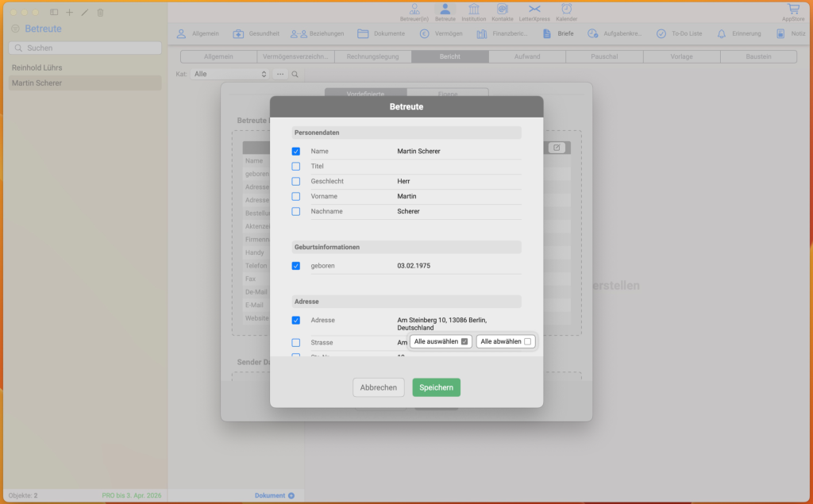Image resolution: width=813 pixels, height=504 pixels.
Task: Click the Betreuer(in) toolbar icon
Action: (414, 10)
